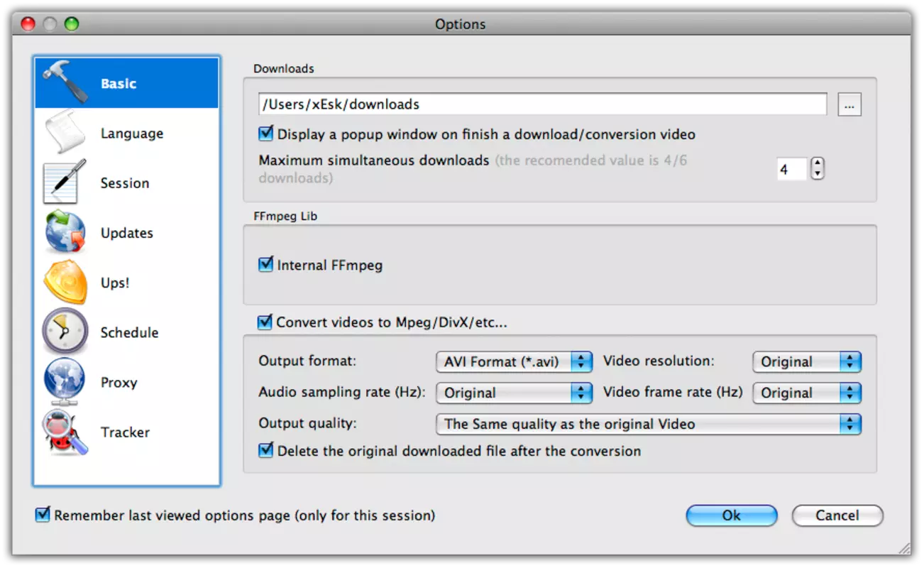Image resolution: width=924 pixels, height=568 pixels.
Task: Open the Video resolution dropdown
Action: point(807,361)
